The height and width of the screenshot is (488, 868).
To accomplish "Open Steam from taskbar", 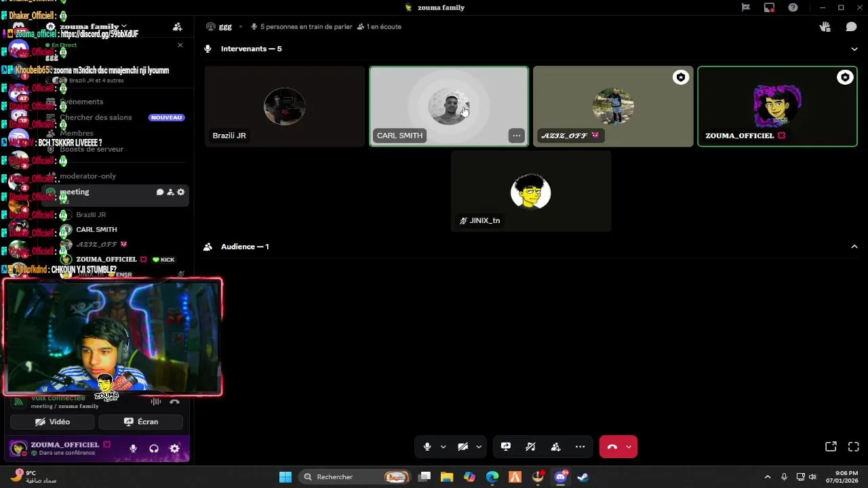I will tap(583, 477).
